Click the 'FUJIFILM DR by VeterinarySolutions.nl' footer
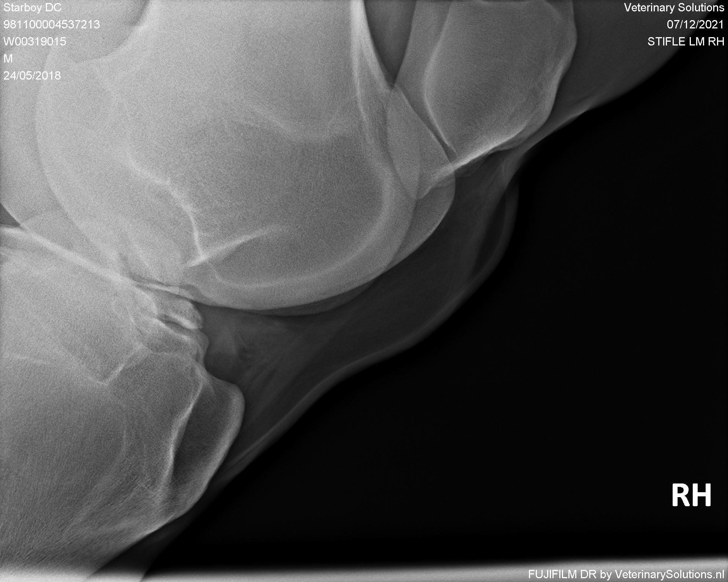 tap(626, 574)
